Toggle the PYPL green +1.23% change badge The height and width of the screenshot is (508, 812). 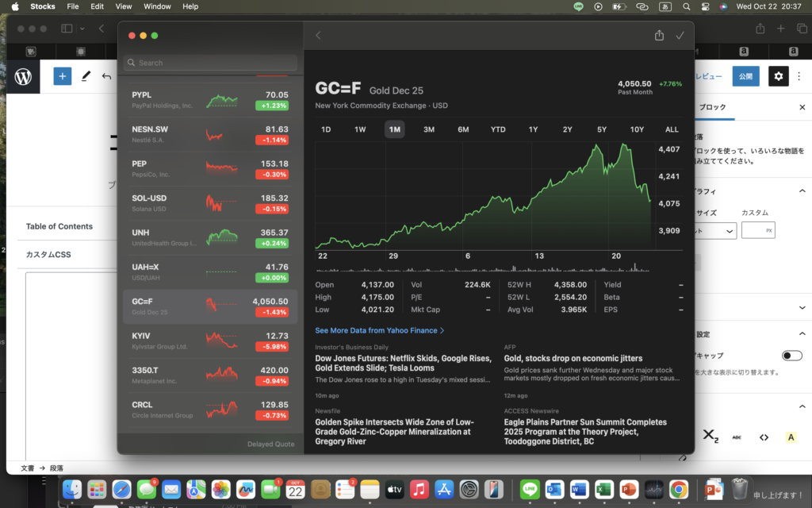point(271,106)
